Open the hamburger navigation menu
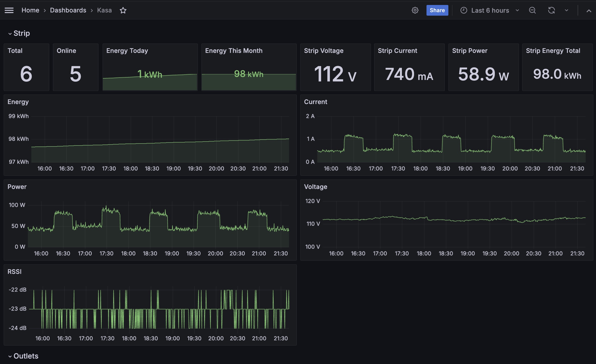This screenshot has height=364, width=596. click(9, 10)
